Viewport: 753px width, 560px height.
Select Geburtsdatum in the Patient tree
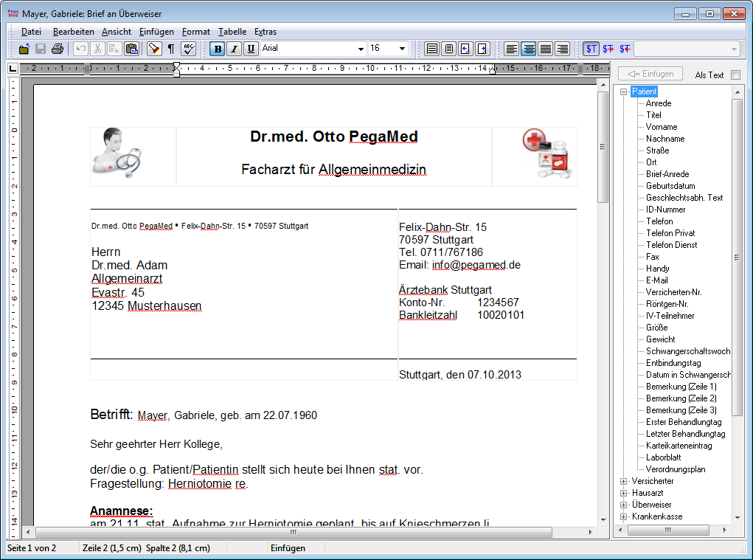[x=670, y=186]
